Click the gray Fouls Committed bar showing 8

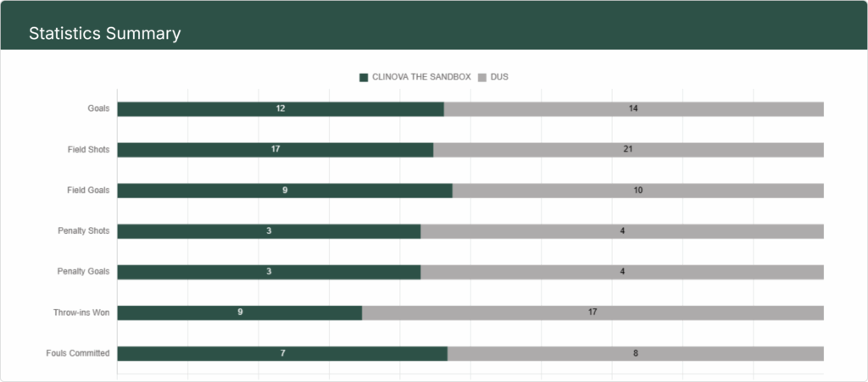point(635,353)
